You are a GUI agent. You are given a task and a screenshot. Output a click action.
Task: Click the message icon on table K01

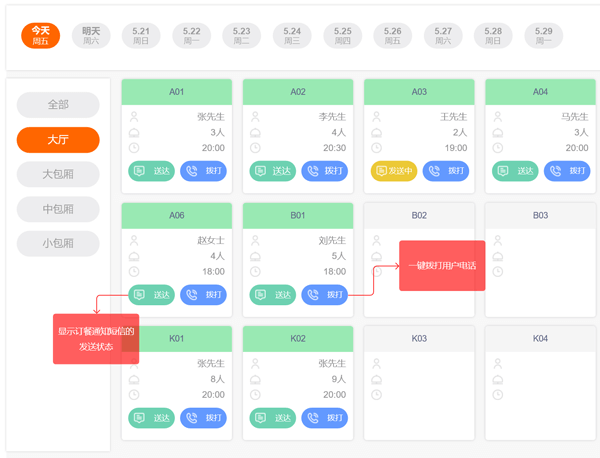(140, 418)
